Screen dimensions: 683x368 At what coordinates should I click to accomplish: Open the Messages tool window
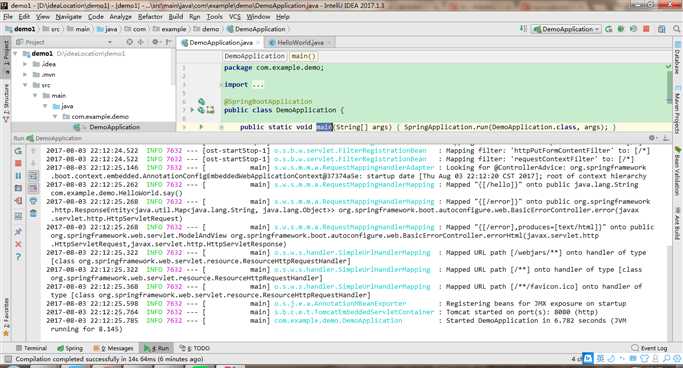113,348
